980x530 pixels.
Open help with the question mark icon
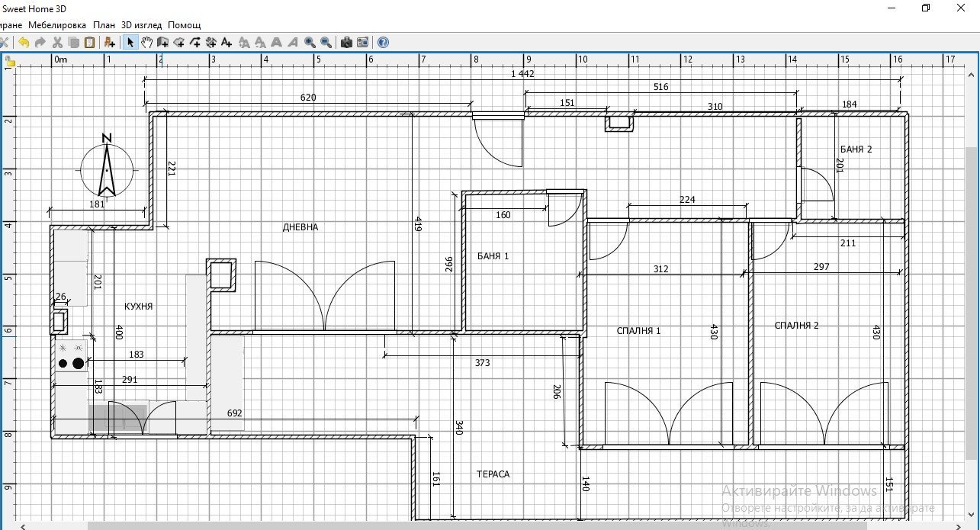click(x=383, y=43)
